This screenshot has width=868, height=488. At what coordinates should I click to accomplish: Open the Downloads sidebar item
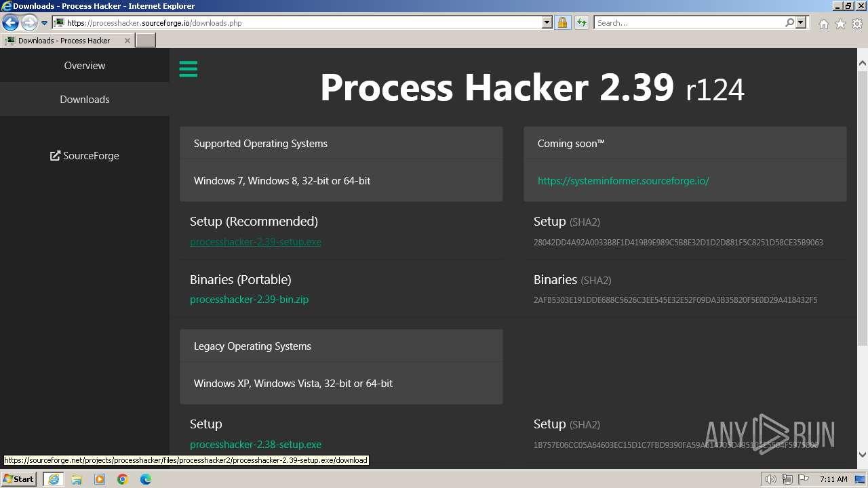tap(85, 100)
